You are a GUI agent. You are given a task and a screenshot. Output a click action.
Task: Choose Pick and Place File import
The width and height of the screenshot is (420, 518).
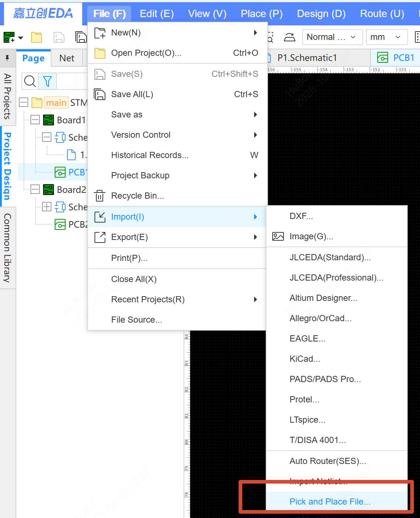click(337, 502)
